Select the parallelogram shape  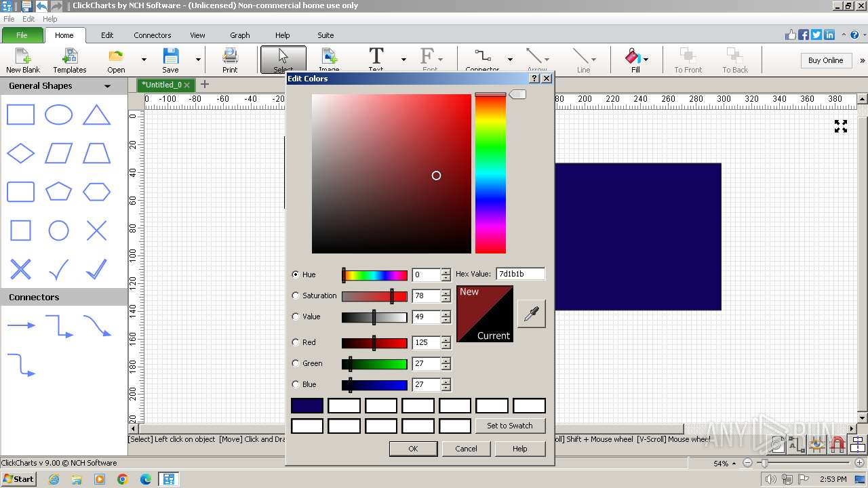tap(58, 153)
